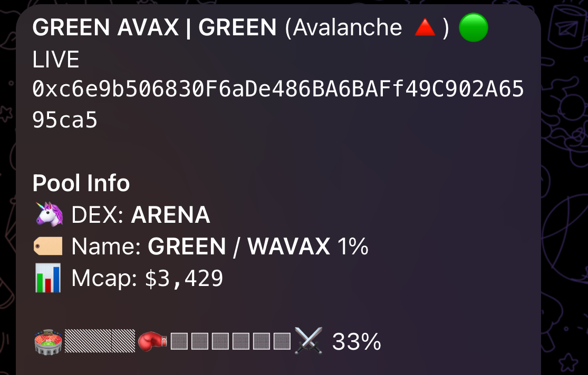Click the GREEN AVAX | GREEN title
Viewport: 588px width, 375px height.
[155, 27]
